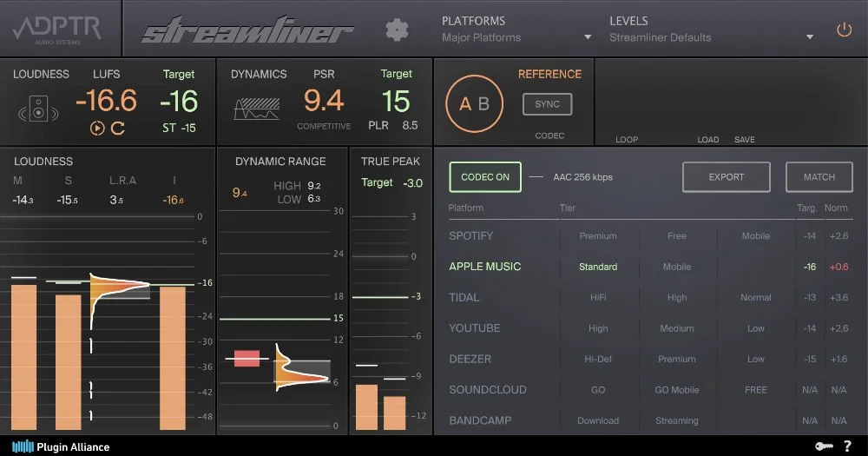868x456 pixels.
Task: Select the SPOTIFY platform row
Action: [650, 236]
